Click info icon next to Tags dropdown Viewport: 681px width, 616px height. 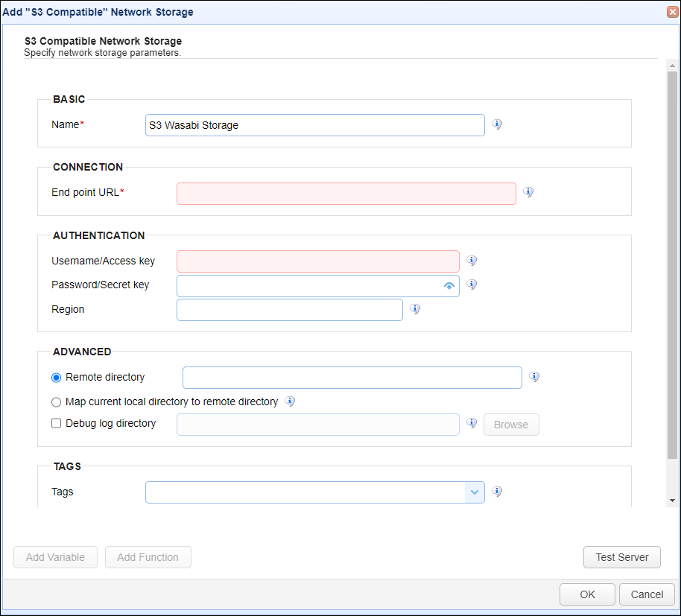click(497, 492)
